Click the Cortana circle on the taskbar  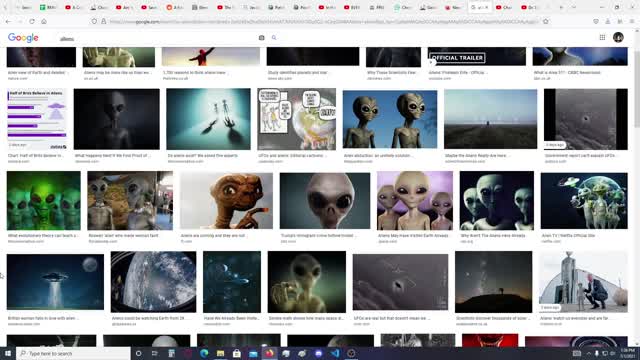[138, 353]
